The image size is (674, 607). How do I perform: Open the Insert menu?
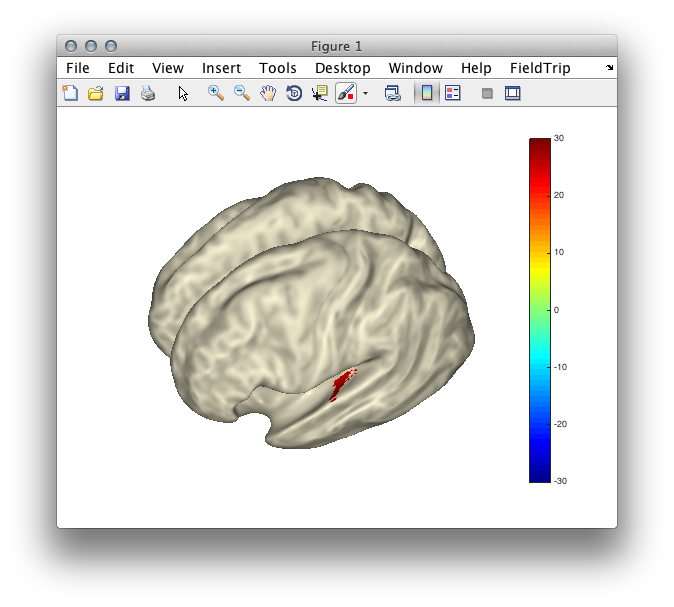click(221, 68)
